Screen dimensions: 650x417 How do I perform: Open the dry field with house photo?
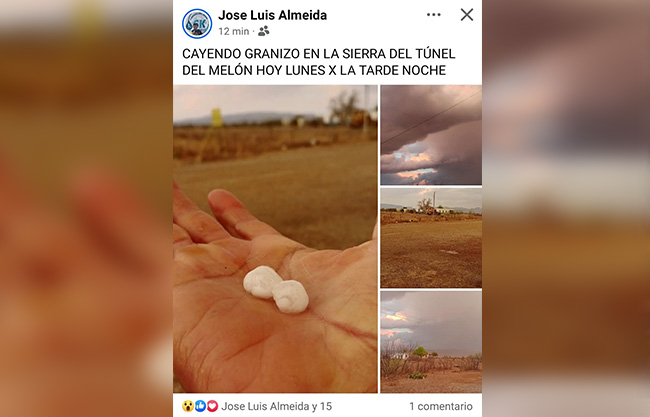coord(431,238)
